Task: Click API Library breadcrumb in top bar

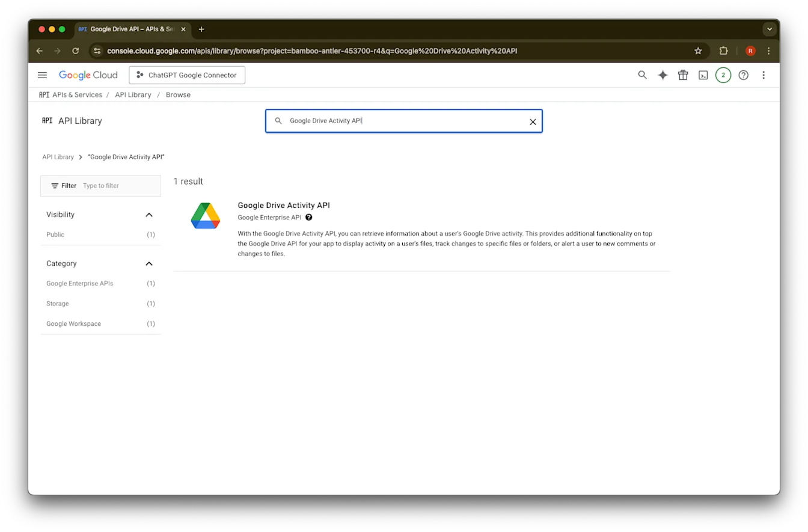Action: click(x=133, y=95)
